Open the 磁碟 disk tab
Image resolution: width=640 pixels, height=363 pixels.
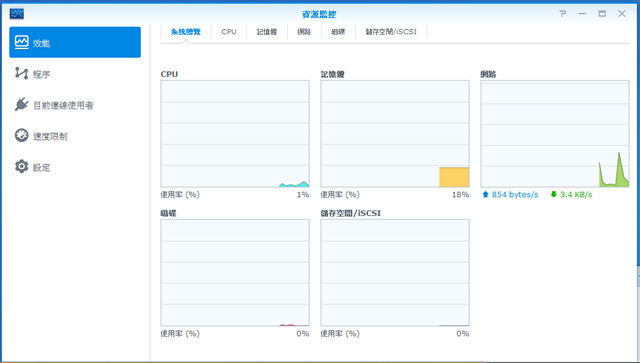338,31
